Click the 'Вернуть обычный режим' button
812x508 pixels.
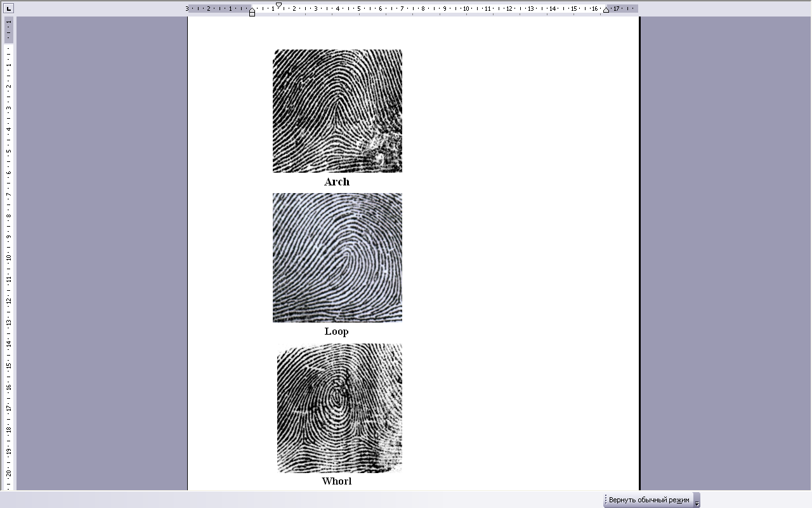coord(649,500)
